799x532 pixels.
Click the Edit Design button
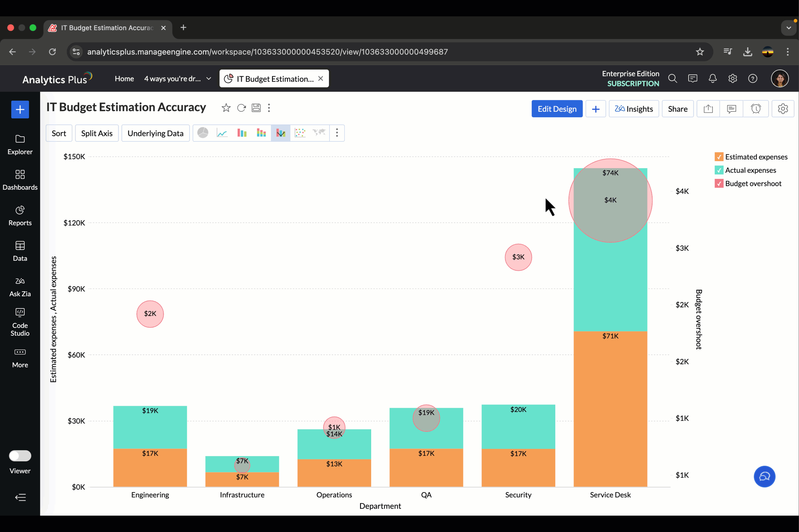tap(557, 109)
